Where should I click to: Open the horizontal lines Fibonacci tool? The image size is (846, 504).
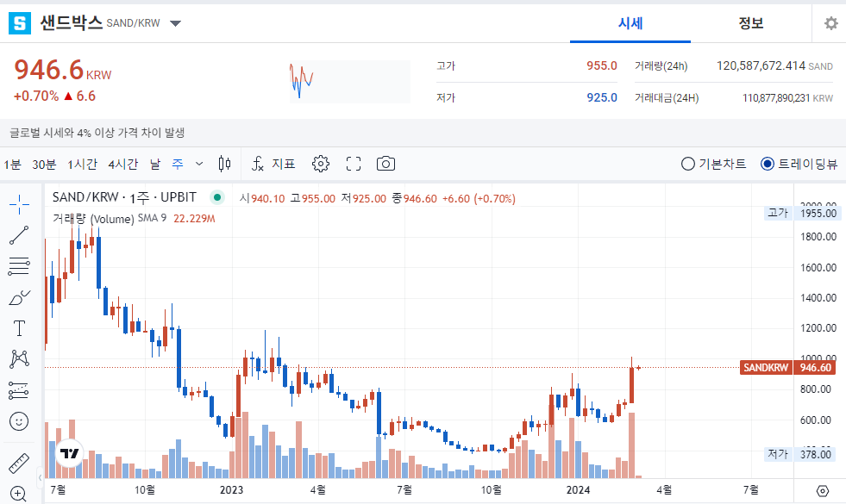coord(20,266)
